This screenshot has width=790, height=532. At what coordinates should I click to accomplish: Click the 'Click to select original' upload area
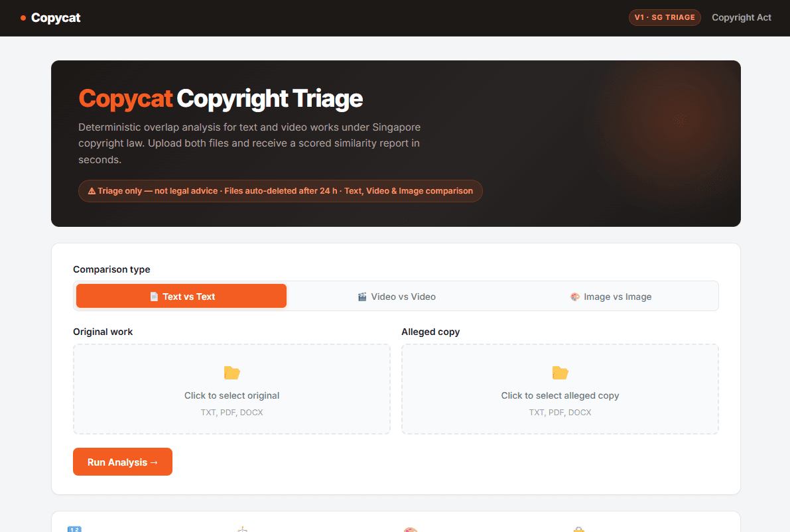231,389
